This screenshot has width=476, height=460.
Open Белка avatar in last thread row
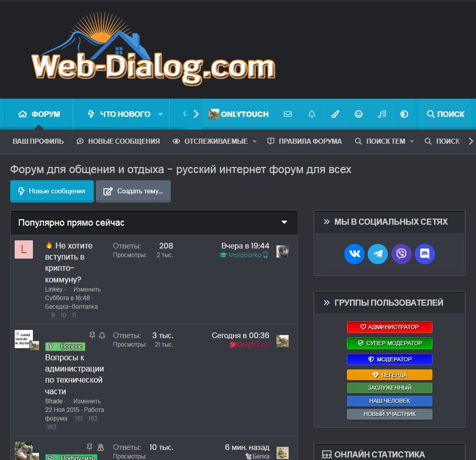pyautogui.click(x=283, y=453)
